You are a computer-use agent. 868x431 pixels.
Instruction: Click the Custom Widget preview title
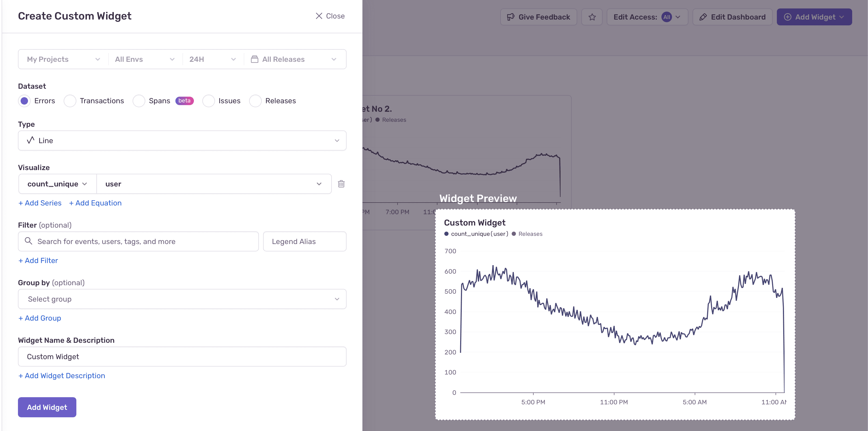[474, 223]
